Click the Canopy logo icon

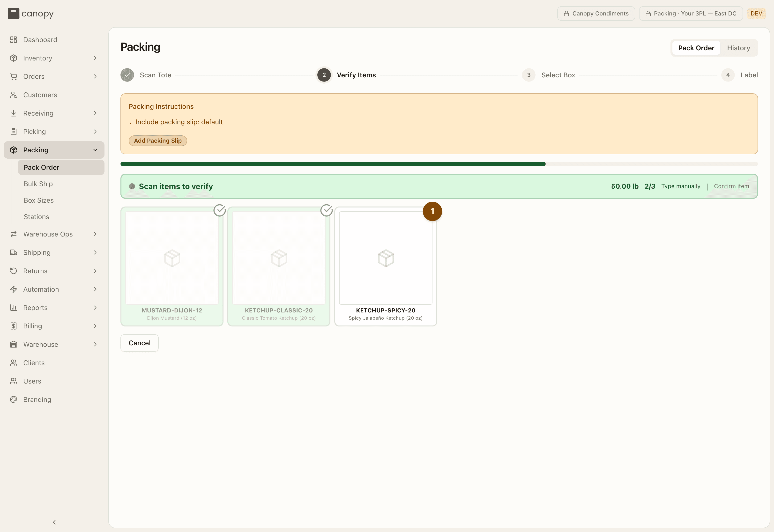[x=13, y=13]
